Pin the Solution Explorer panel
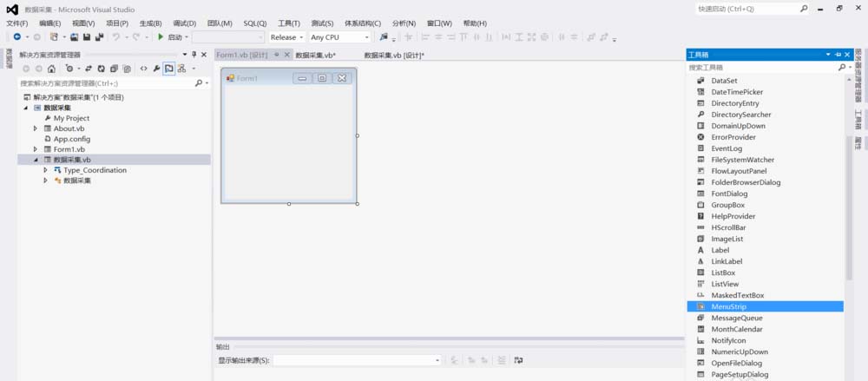The height and width of the screenshot is (381, 868). [194, 55]
